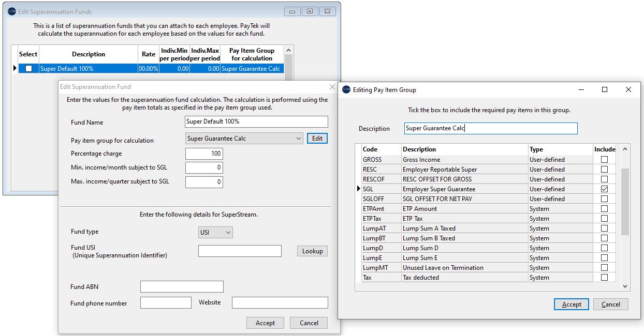
Task: Maximize the Editing Pay Item Group window
Action: point(604,89)
